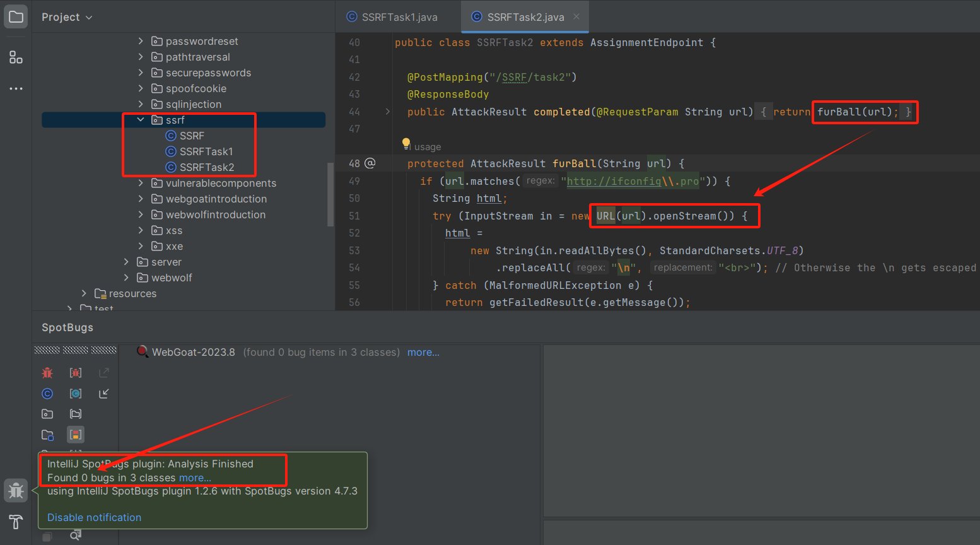Screen dimensions: 980x545
Task: Click the magnifier icon below the notification
Action: 76,536
